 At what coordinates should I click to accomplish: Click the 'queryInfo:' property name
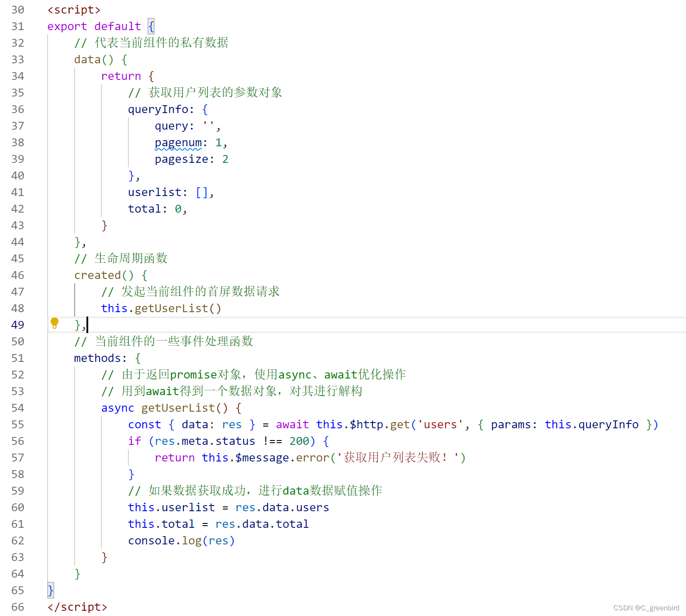(161, 109)
